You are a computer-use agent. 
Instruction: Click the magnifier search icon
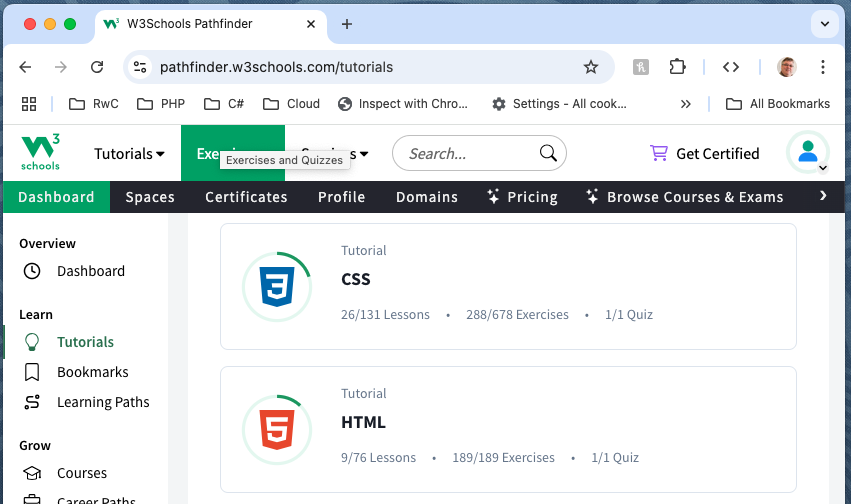(x=548, y=153)
